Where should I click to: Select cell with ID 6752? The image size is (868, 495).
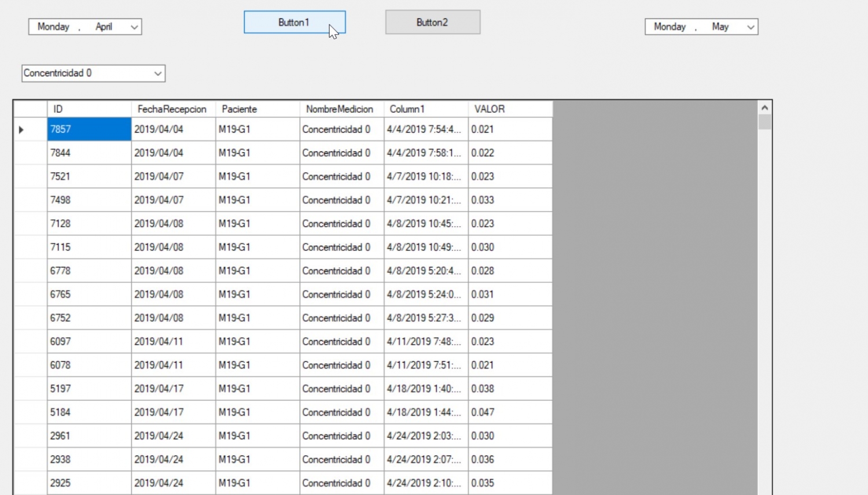[89, 318]
